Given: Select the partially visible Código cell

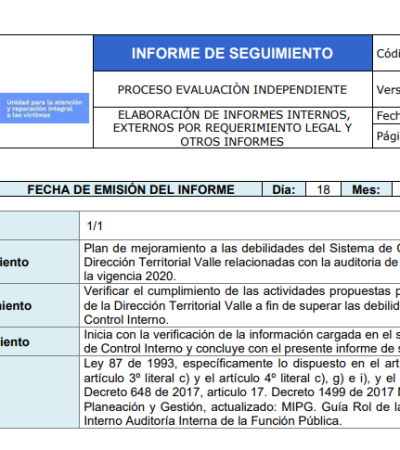Looking at the screenshot, I should tap(386, 53).
